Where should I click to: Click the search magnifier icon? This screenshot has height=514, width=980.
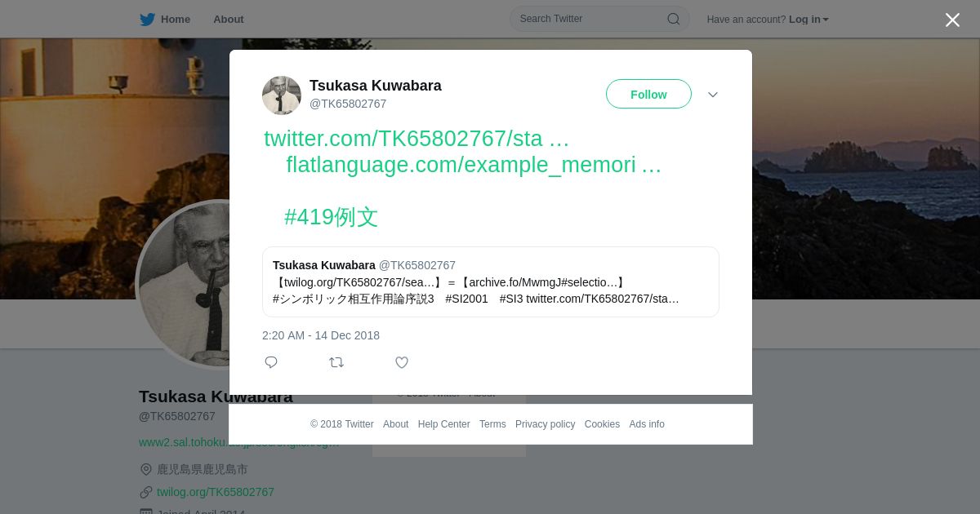click(674, 19)
